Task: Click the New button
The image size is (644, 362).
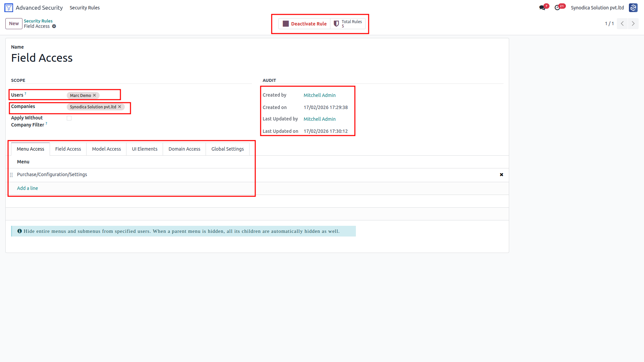Action: [14, 23]
